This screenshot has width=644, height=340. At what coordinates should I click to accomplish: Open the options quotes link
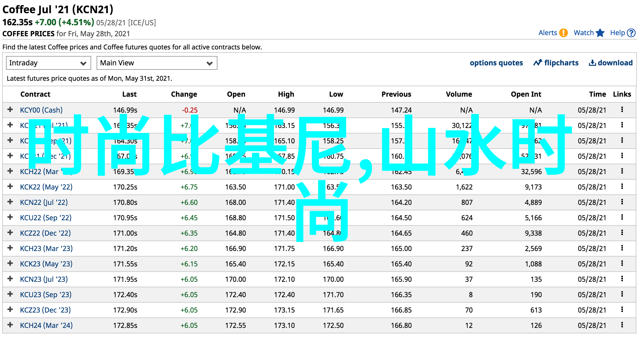click(x=496, y=63)
